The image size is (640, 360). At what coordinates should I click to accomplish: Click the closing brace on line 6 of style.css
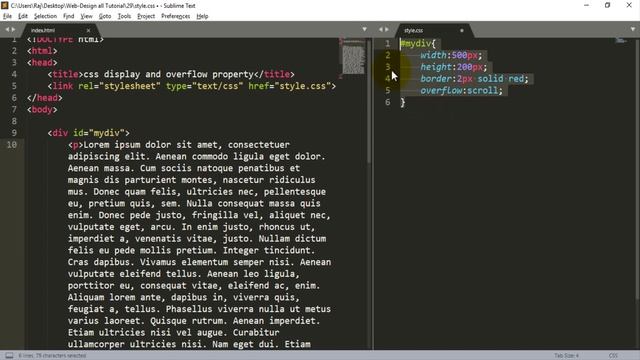click(403, 102)
